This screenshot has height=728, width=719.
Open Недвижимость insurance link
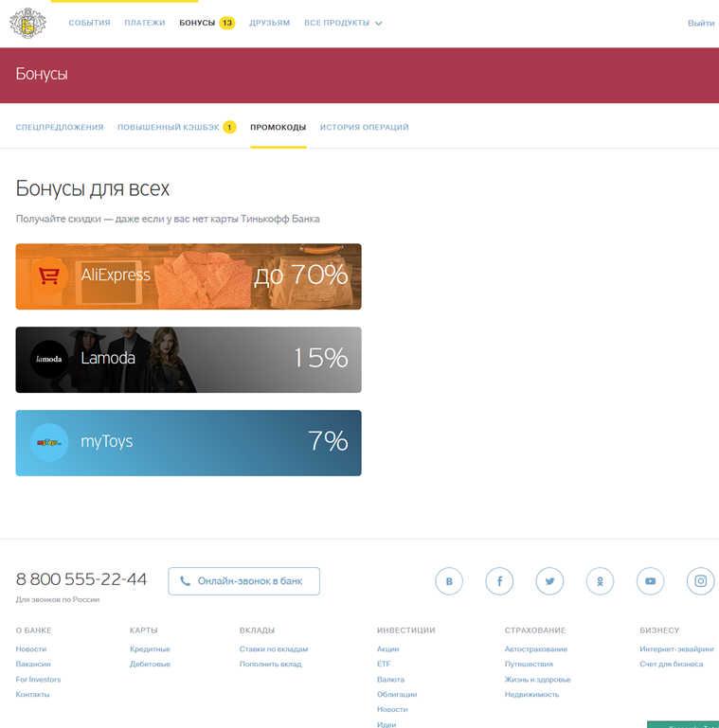pos(531,694)
